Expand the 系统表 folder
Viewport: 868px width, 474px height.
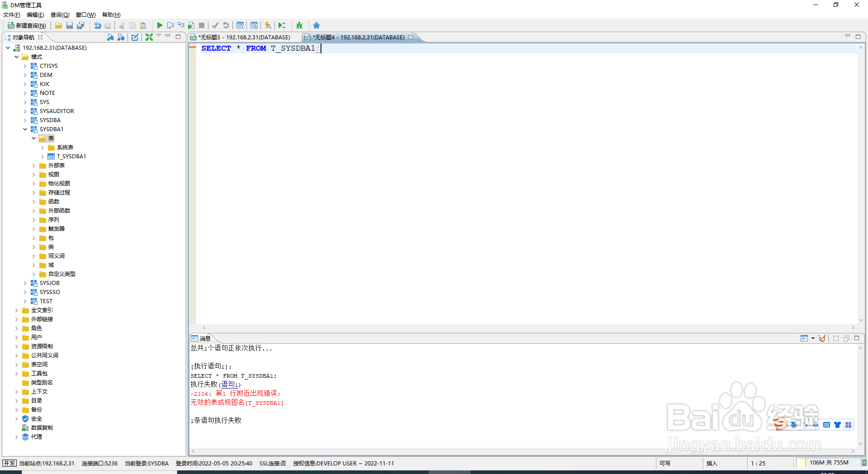42,147
